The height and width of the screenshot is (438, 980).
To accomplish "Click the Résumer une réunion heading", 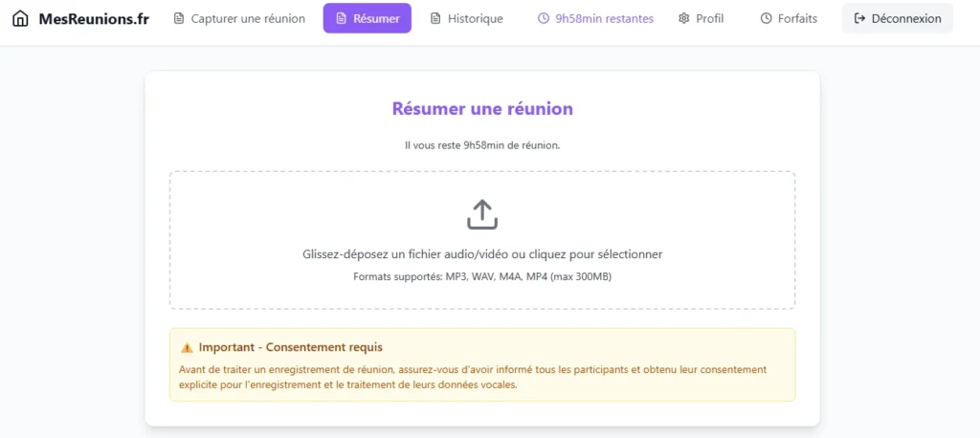I will (x=482, y=109).
